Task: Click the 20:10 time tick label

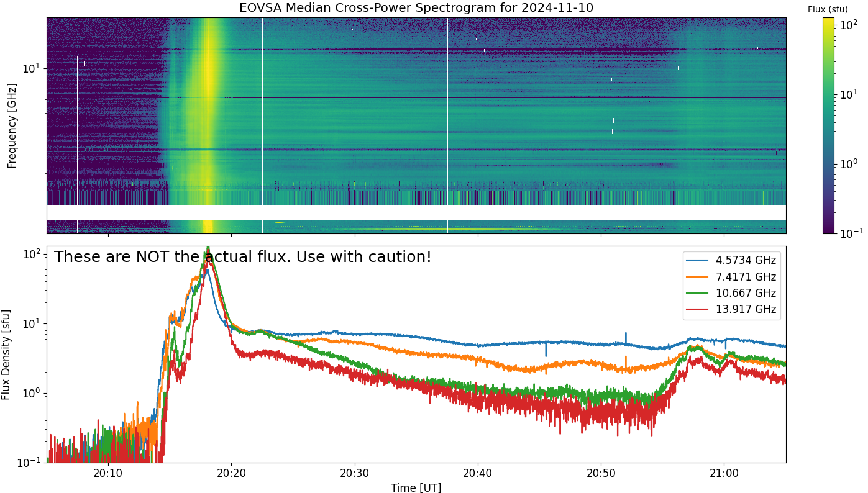Action: coord(108,473)
